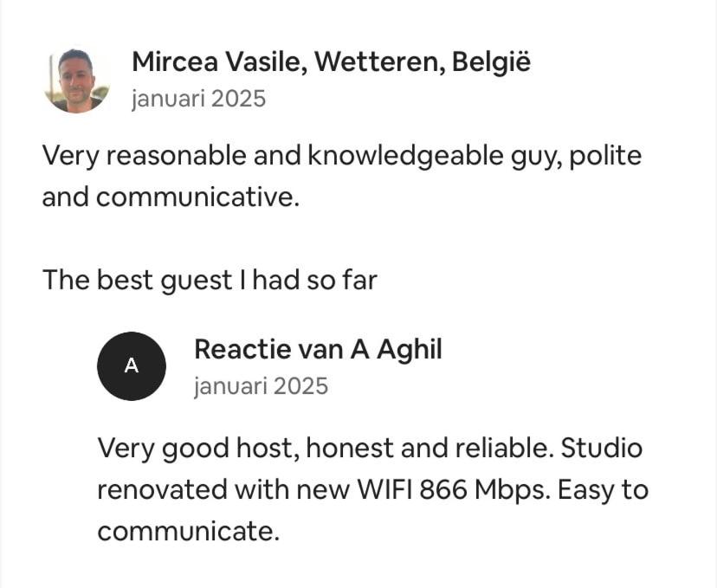The height and width of the screenshot is (588, 717).
Task: Click the black A avatar icon
Action: tap(132, 366)
